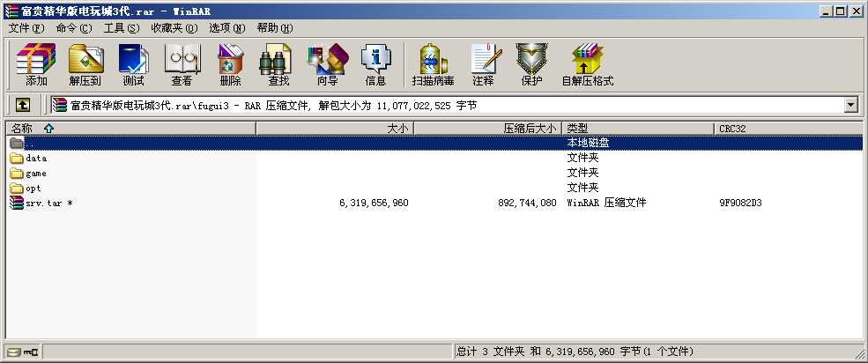The height and width of the screenshot is (363, 868).
Task: Click the file name "srv.tar *"
Action: 49,203
